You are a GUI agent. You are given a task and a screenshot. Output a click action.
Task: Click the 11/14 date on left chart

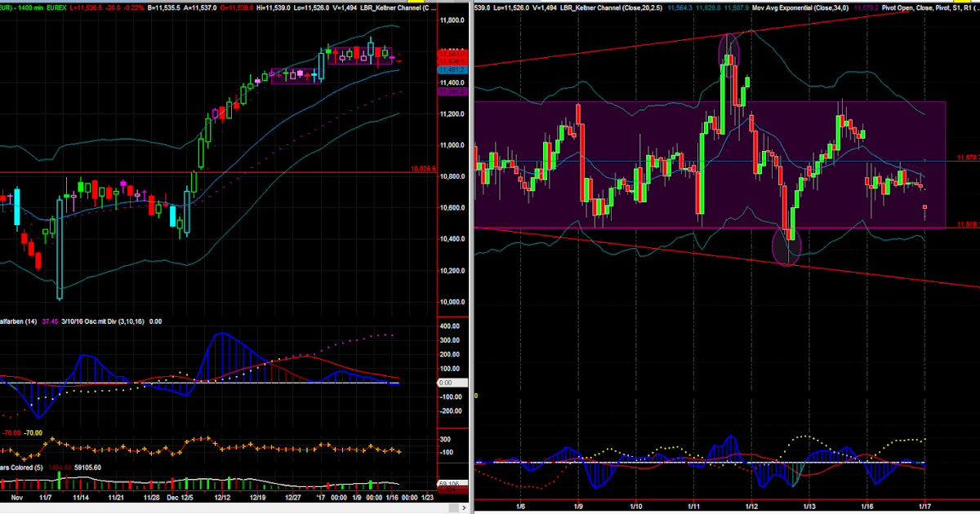(82, 496)
